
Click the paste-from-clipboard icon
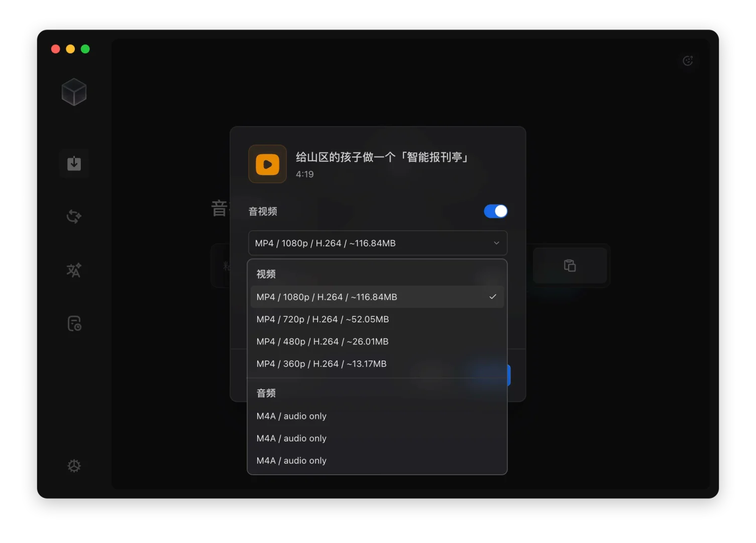point(570,265)
